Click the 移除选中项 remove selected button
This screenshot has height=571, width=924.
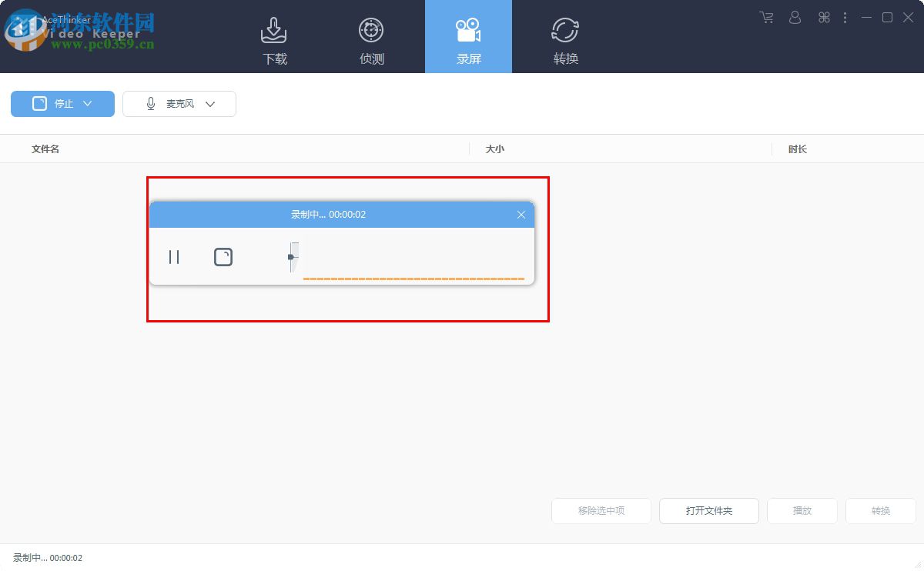(x=601, y=510)
